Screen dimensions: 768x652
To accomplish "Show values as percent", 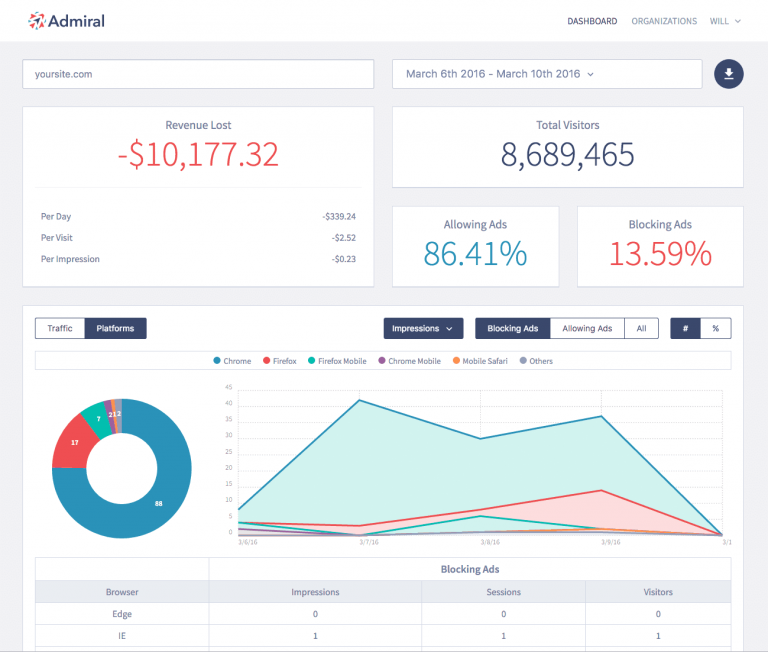I will 715,329.
